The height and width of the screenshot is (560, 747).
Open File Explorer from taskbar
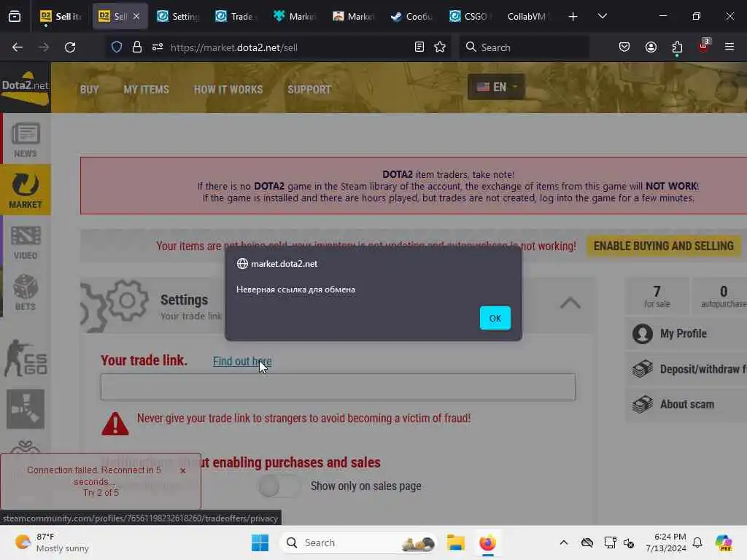coord(455,542)
